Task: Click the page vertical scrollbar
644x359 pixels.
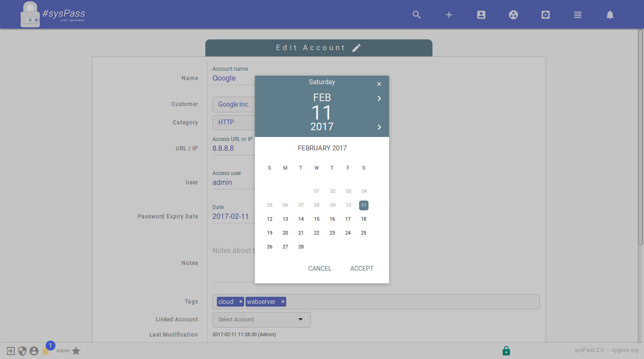Action: coord(641,137)
